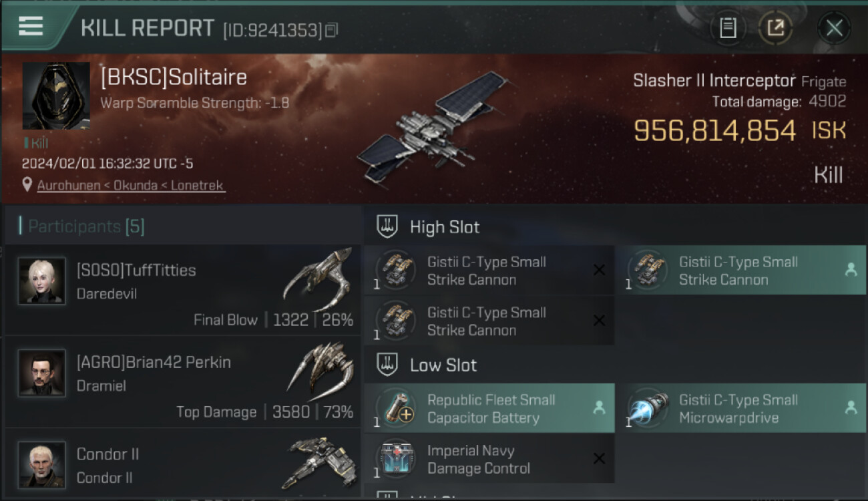Click the location pin icon near Aurohunen
The width and height of the screenshot is (868, 501).
point(27,185)
